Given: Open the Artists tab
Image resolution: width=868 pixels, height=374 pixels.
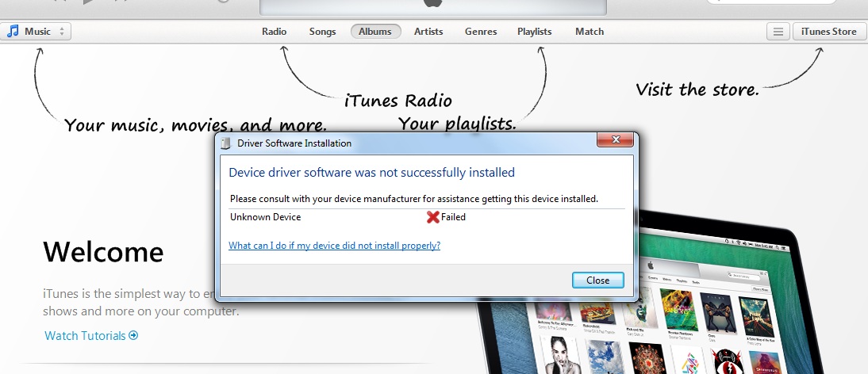Looking at the screenshot, I should tap(428, 32).
